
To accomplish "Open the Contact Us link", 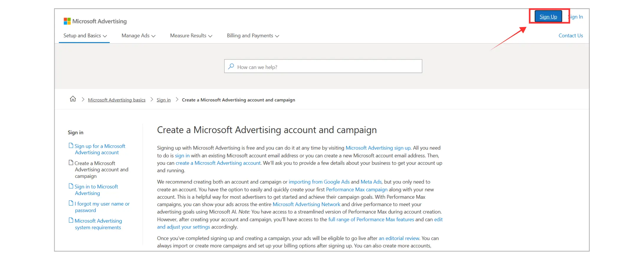I will 571,36.
